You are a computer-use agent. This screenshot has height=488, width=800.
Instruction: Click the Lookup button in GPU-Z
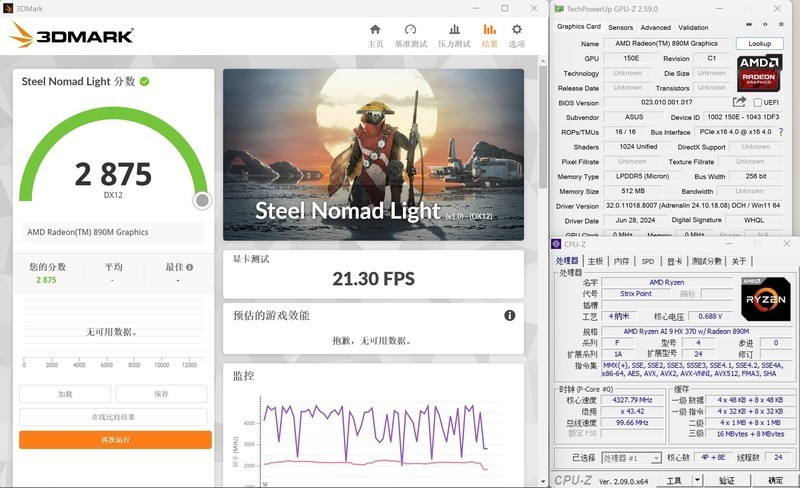click(x=759, y=43)
